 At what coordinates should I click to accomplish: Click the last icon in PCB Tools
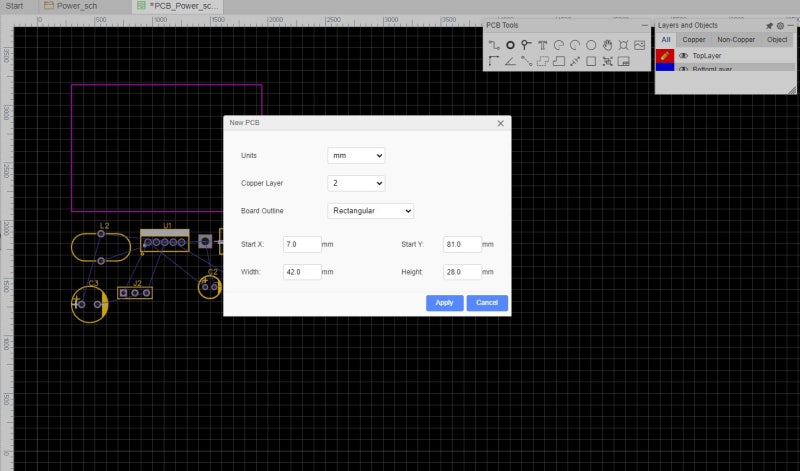coord(623,61)
